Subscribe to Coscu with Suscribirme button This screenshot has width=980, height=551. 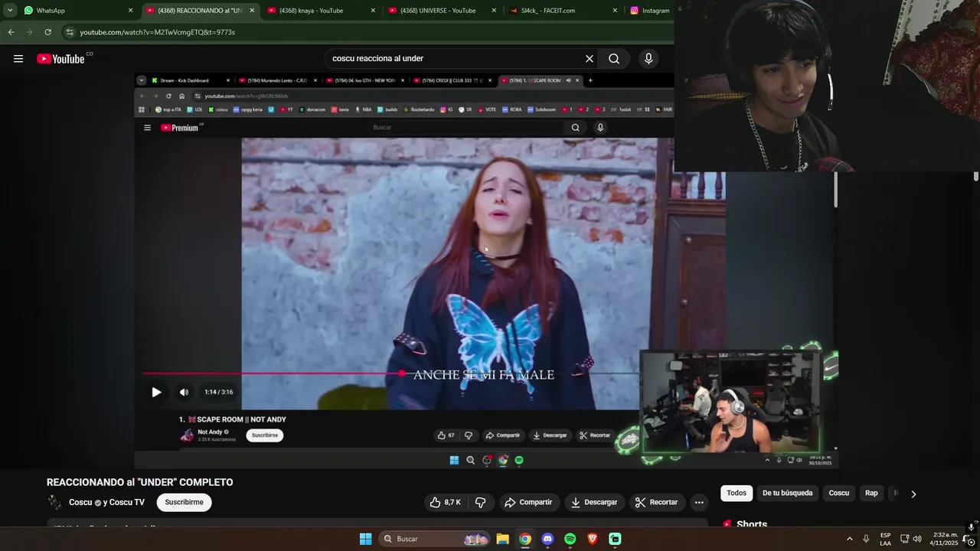pyautogui.click(x=184, y=502)
